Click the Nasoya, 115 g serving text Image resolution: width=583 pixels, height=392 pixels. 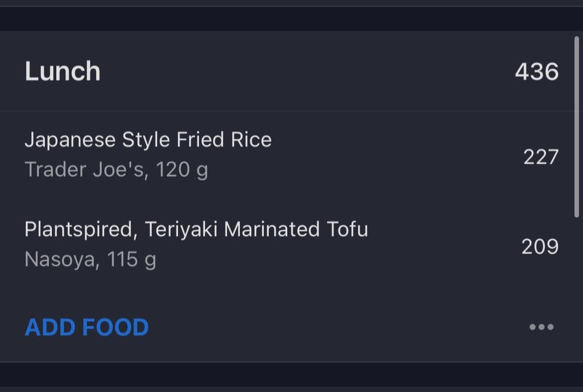click(x=90, y=260)
